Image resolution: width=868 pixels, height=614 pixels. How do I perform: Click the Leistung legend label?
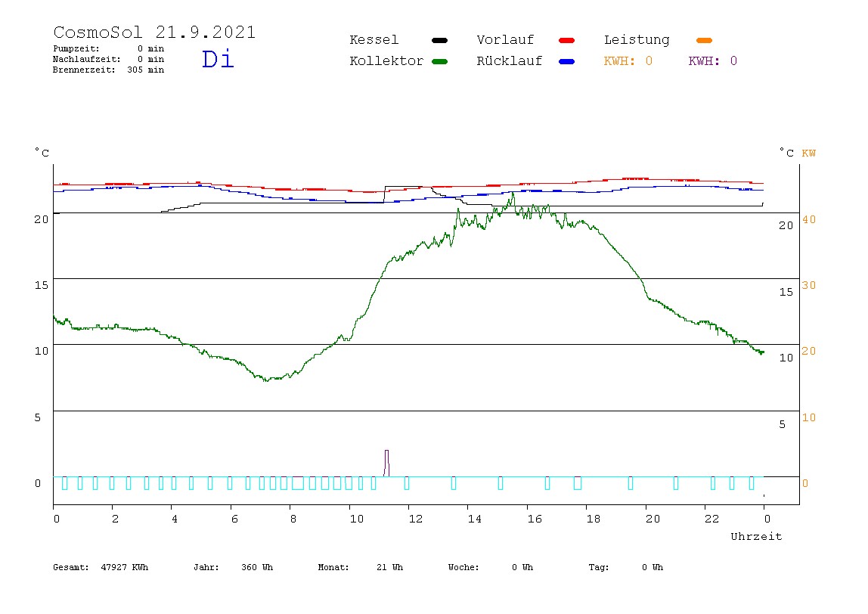[637, 40]
